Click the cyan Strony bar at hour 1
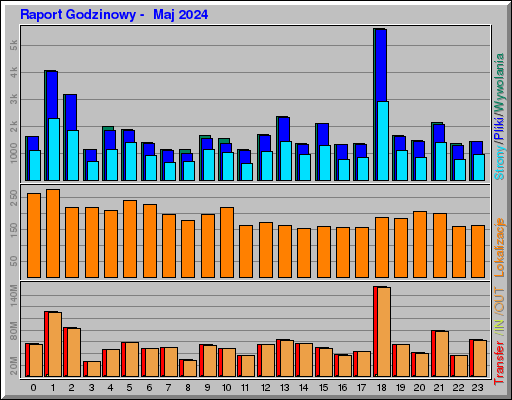 click(54, 149)
